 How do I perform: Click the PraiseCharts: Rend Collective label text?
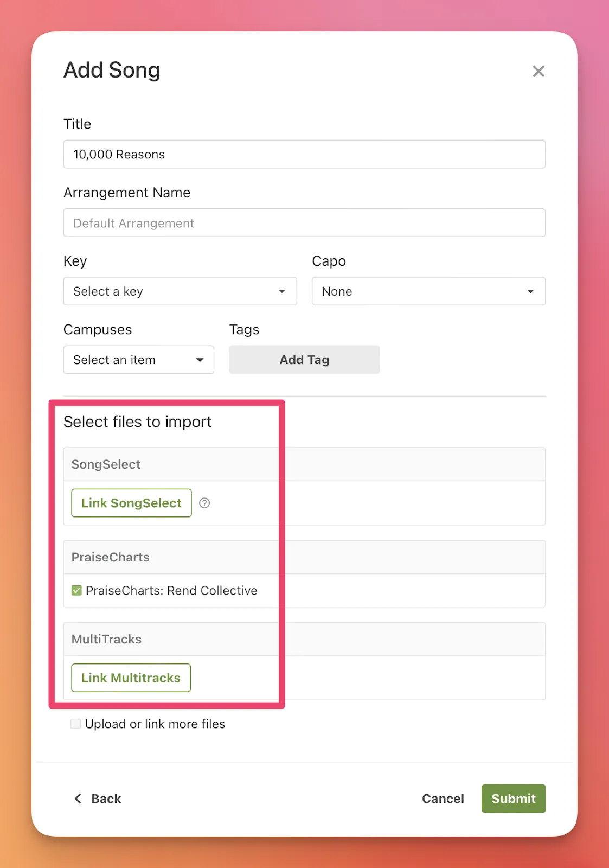(171, 590)
